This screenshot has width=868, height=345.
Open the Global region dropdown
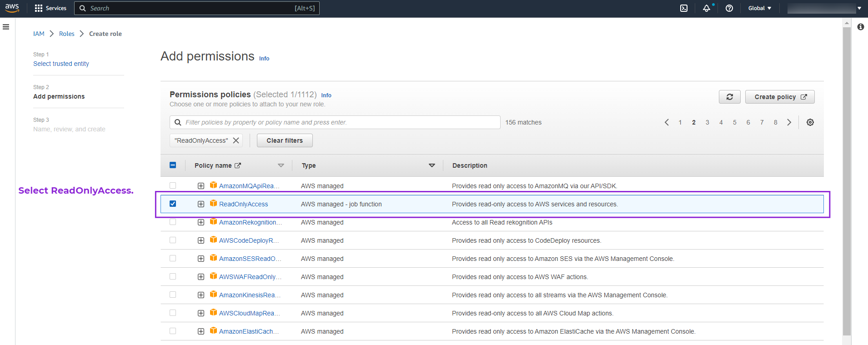point(760,8)
